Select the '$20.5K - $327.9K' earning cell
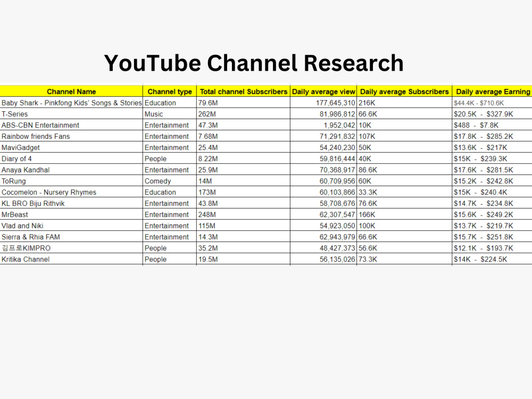532x399 pixels. click(x=492, y=114)
